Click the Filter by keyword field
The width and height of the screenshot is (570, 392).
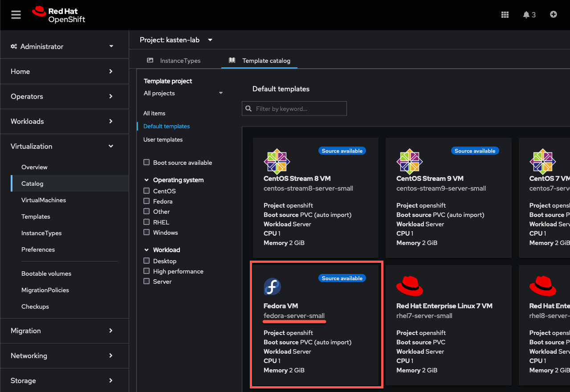coord(294,109)
